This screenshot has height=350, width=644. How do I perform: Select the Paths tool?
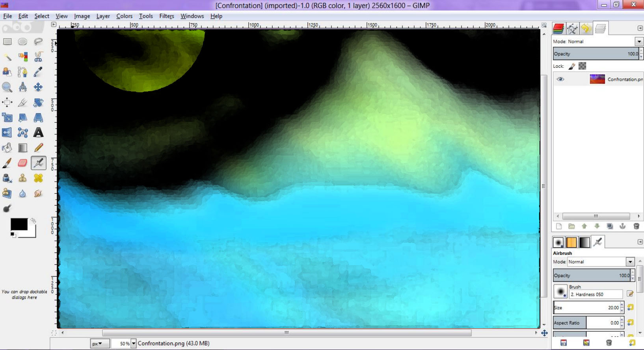click(x=22, y=72)
